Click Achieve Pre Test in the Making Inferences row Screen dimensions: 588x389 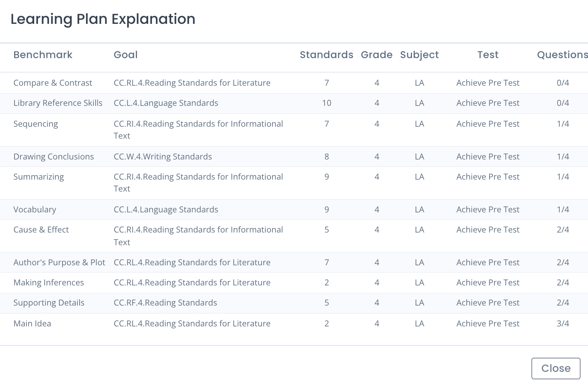coord(488,282)
